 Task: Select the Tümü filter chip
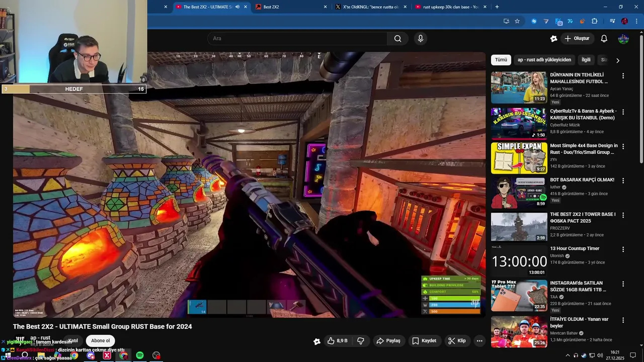tap(501, 60)
